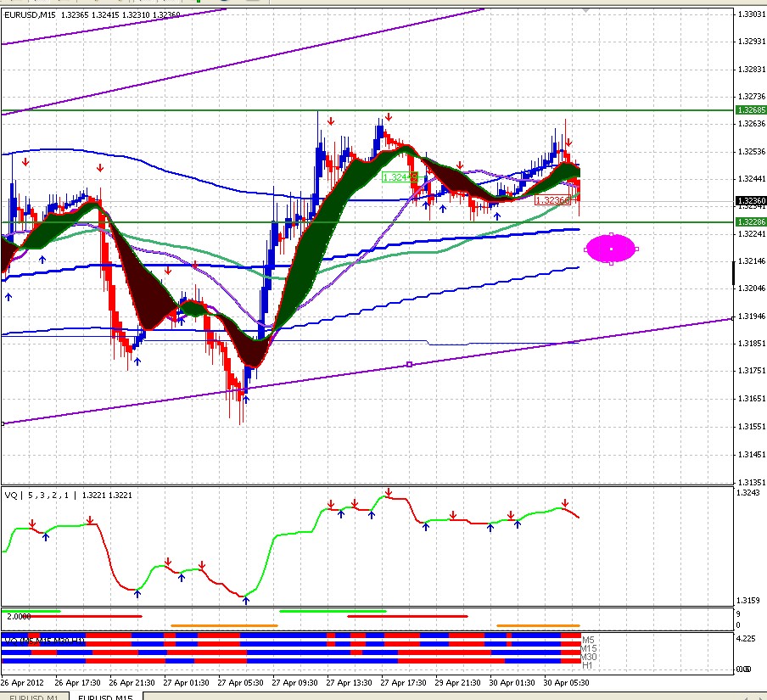Click blue buy arrow below lowest candle
The width and height of the screenshot is (767, 700).
(246, 400)
